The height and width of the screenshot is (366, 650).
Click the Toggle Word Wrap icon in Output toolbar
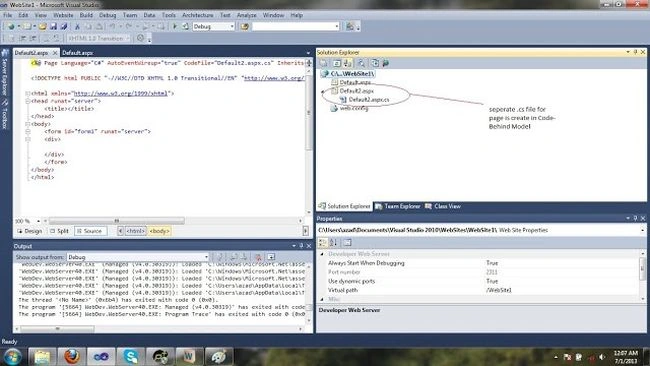(x=271, y=257)
